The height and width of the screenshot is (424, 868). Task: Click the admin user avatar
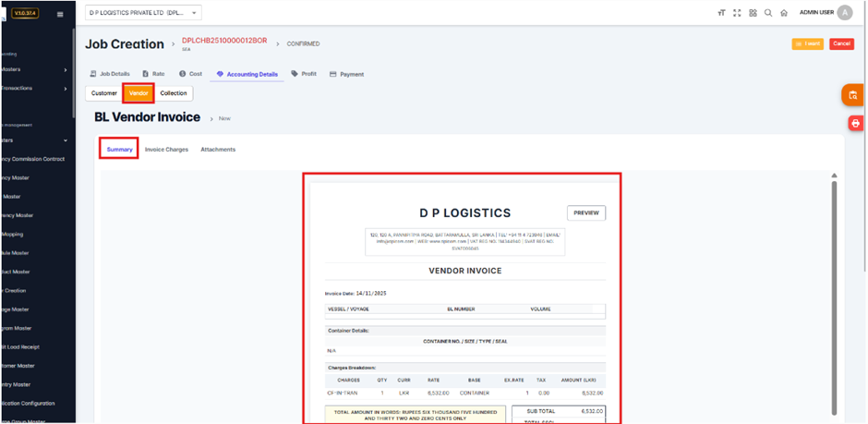click(845, 13)
